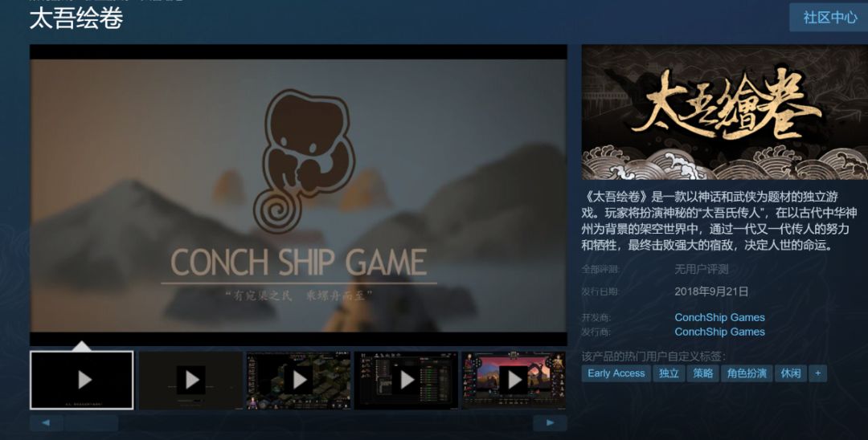Open publisher link ConchShip Games beside 发行商
This screenshot has height=440, width=868.
(719, 332)
